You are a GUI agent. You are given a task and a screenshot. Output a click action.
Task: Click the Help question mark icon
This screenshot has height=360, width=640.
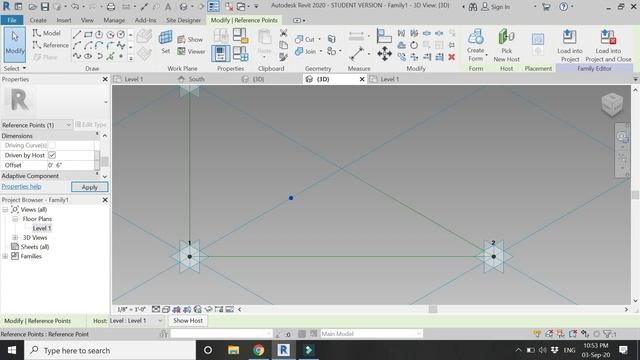(564, 7)
